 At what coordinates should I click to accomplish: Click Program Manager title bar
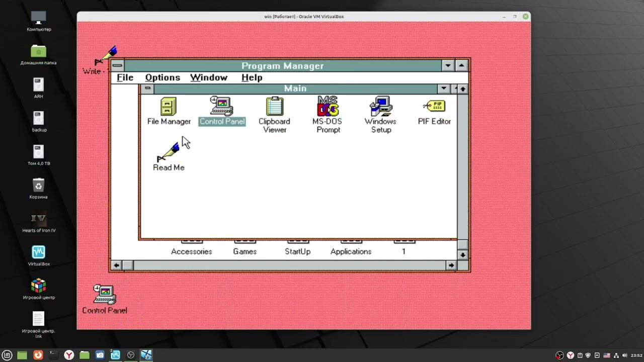click(x=283, y=65)
